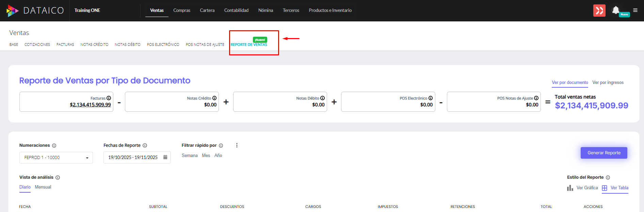Click info icon next to Facturas
644x212 pixels.
tap(109, 98)
